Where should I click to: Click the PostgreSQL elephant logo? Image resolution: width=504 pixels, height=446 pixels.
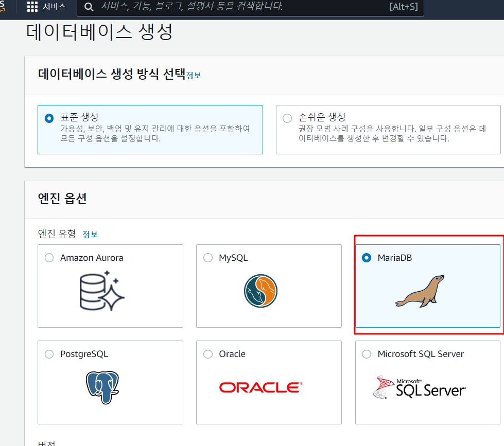pos(106,387)
